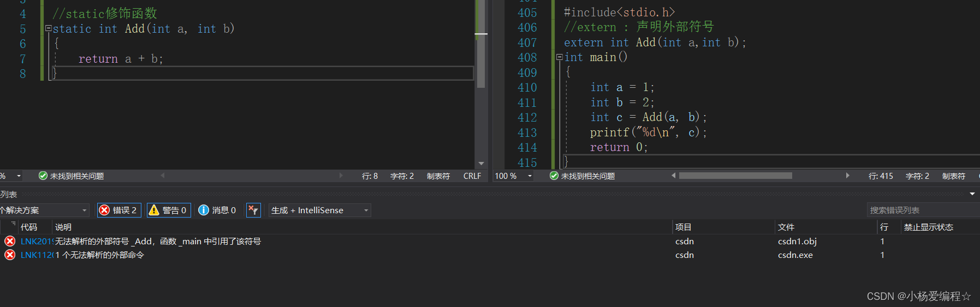980x307 pixels.
Task: Open the LNK1120 error code link
Action: pyautogui.click(x=37, y=255)
